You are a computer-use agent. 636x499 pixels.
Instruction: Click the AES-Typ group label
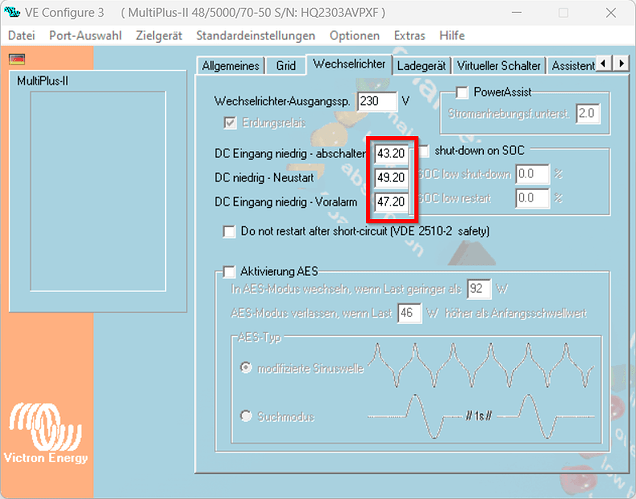pyautogui.click(x=259, y=337)
